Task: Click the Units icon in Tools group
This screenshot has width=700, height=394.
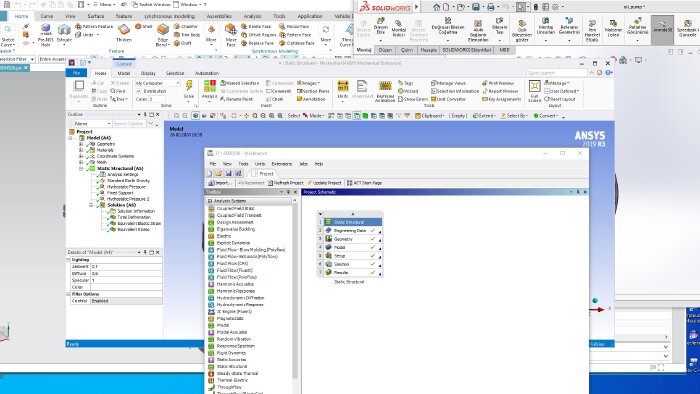Action: tap(342, 86)
